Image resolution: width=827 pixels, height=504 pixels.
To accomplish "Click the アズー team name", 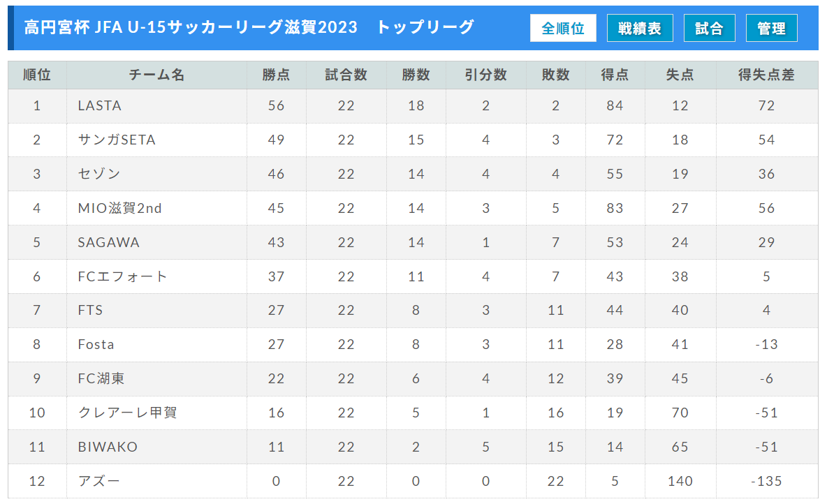I will (x=98, y=481).
